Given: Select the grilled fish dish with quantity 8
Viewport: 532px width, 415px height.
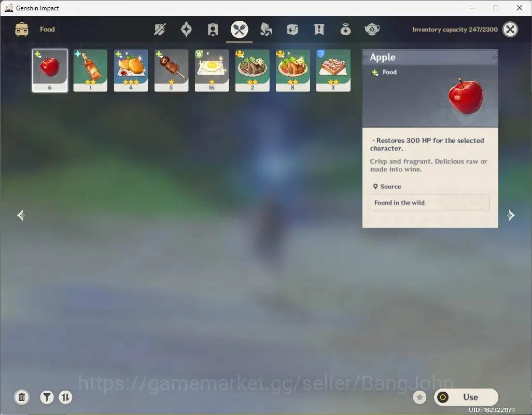Looking at the screenshot, I should [292, 70].
